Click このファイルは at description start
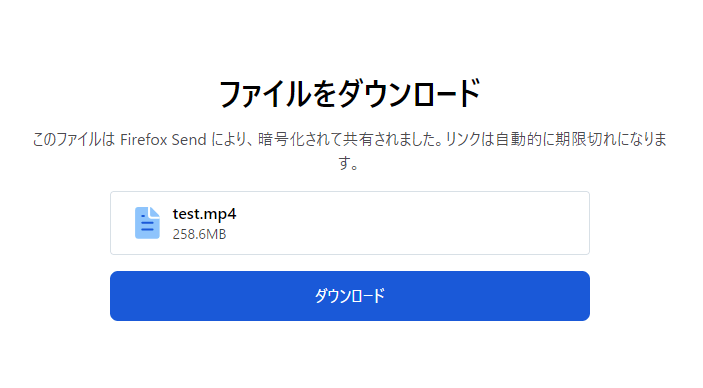Viewport: 703px width, 388px height. (x=74, y=140)
